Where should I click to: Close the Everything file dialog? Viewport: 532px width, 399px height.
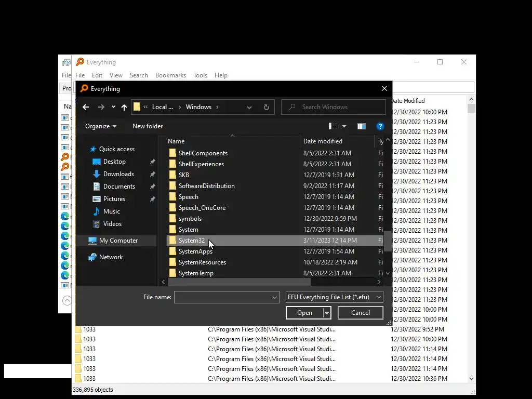(x=384, y=88)
